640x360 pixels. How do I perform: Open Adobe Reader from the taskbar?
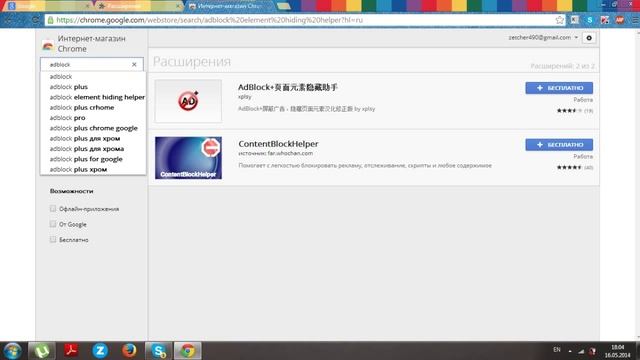[x=71, y=351]
